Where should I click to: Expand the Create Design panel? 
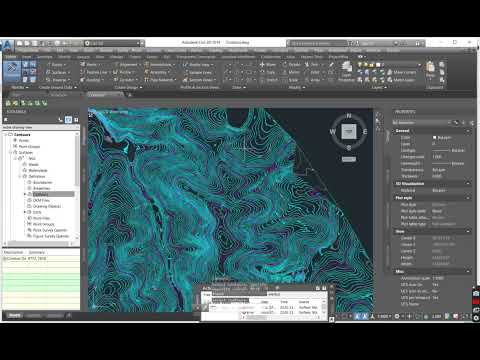click(128, 87)
